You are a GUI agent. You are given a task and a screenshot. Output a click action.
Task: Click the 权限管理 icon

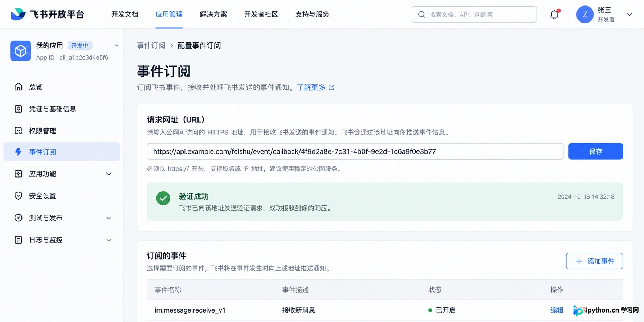point(19,131)
